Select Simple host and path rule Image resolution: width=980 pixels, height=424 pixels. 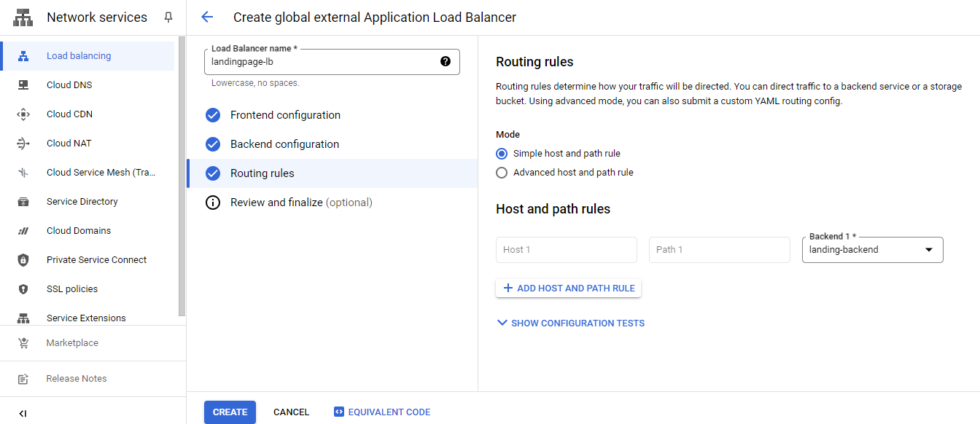click(x=501, y=153)
